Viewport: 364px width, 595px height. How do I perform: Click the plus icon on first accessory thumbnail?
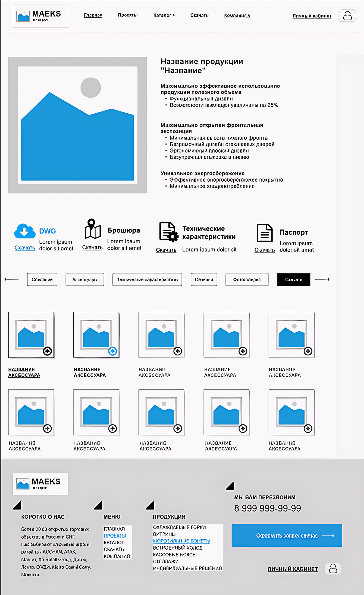coord(48,351)
